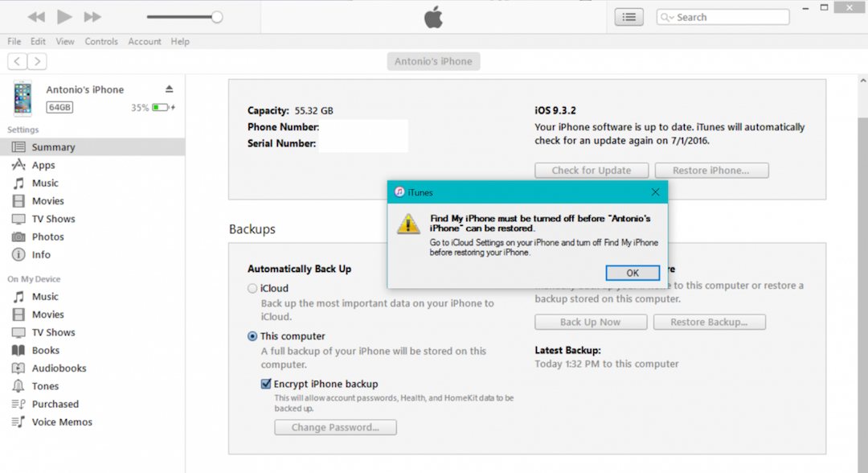Open the Account menu
Viewport: 868px width, 473px height.
tap(145, 41)
